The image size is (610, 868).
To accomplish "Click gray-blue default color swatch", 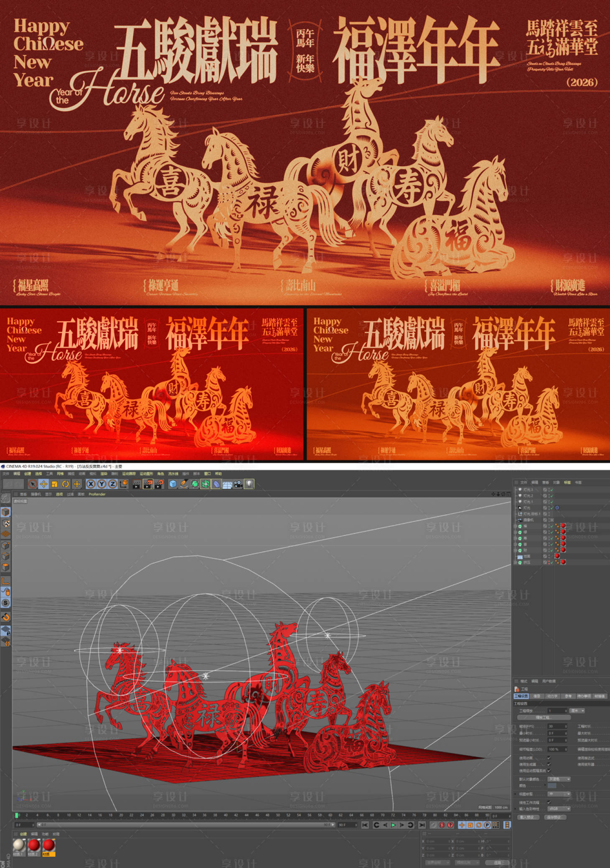I will pyautogui.click(x=552, y=786).
